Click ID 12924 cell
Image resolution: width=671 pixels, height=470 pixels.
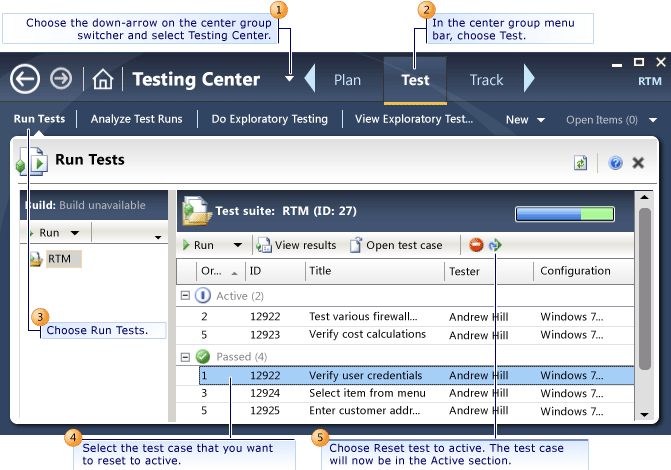[265, 393]
